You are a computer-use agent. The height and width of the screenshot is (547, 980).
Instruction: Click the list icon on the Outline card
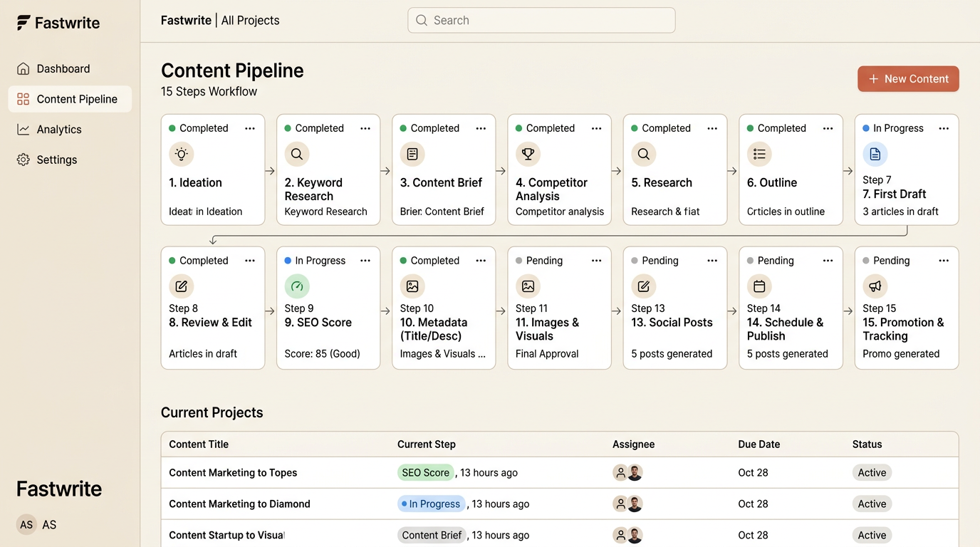point(759,154)
